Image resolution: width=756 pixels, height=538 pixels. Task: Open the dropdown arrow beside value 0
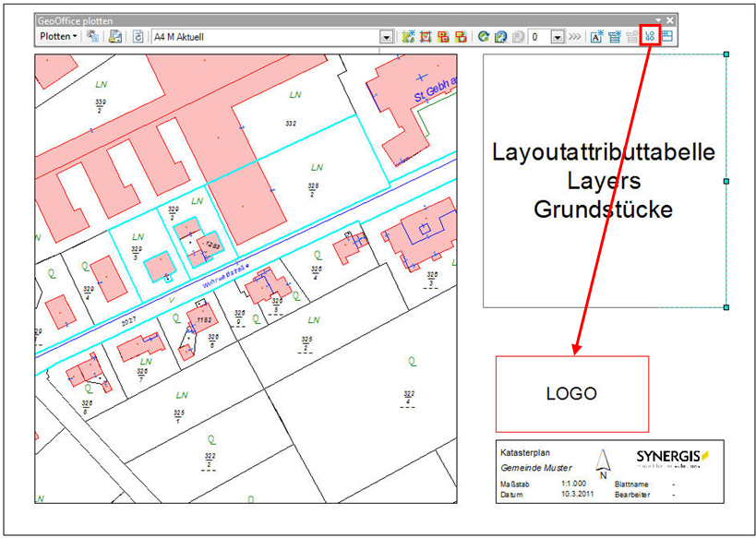coord(558,37)
